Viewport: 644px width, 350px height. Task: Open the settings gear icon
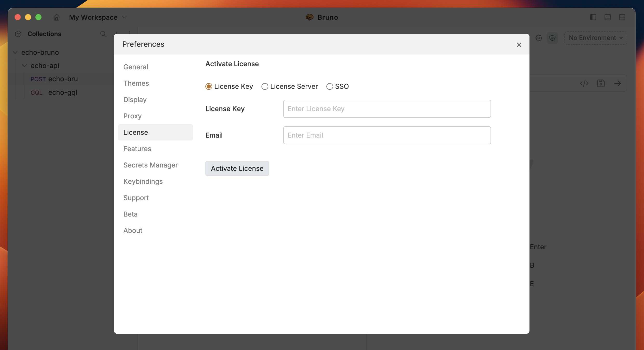coord(539,38)
